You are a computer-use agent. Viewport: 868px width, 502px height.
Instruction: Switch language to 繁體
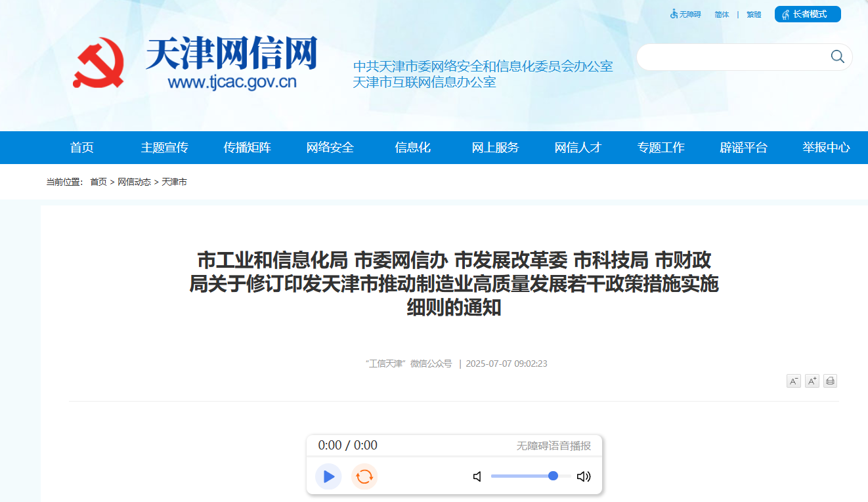753,14
